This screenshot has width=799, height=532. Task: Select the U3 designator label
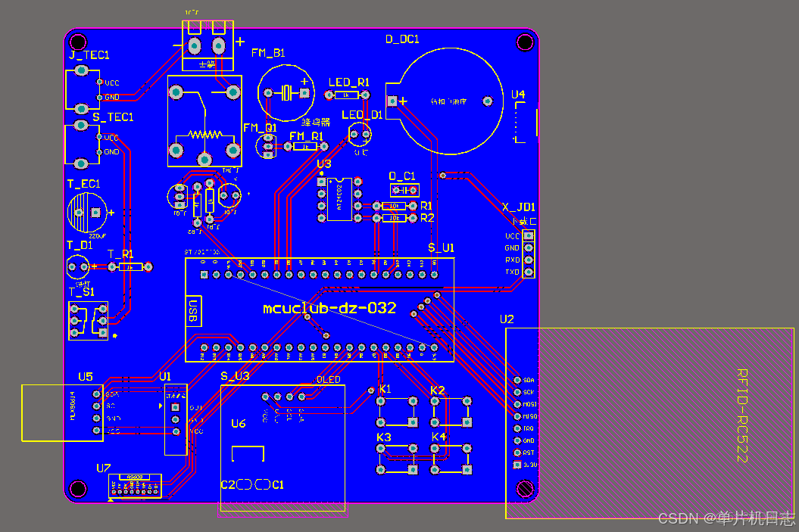(x=324, y=164)
